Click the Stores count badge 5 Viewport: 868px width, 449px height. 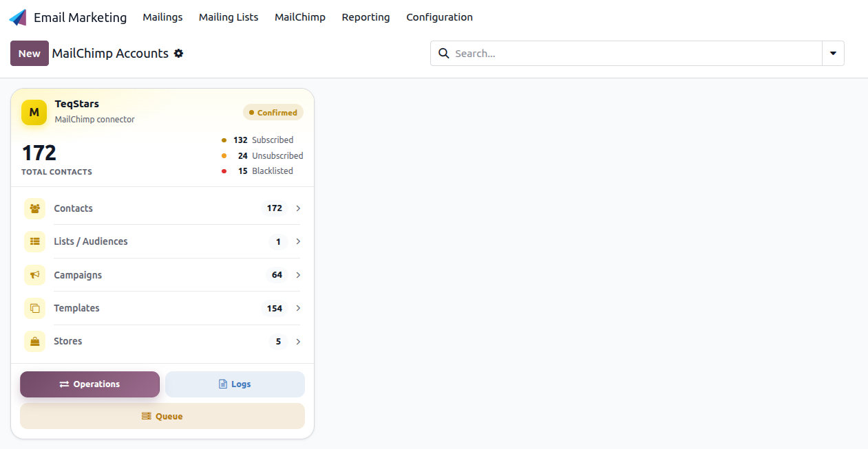tap(278, 342)
